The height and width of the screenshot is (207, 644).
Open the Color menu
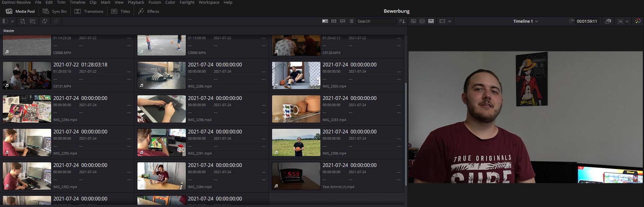170,2
